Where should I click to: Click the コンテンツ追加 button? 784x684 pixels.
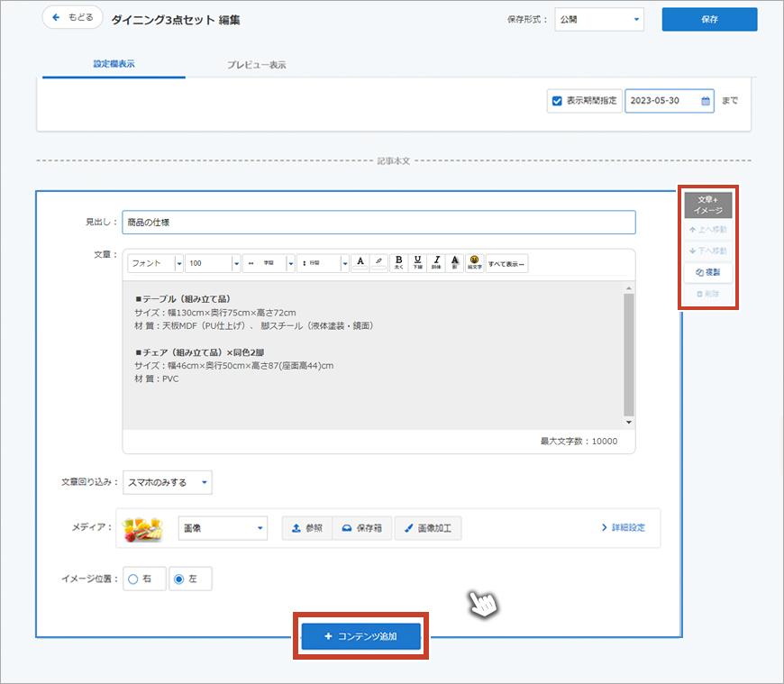tap(360, 636)
